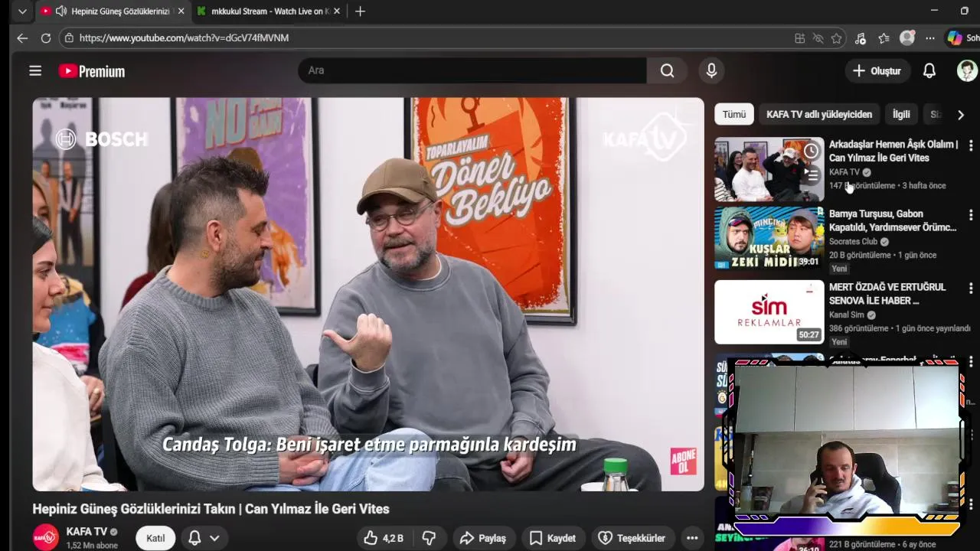Select KAFA TV adlı yükleyiciden chip
980x551 pixels.
[x=819, y=114]
